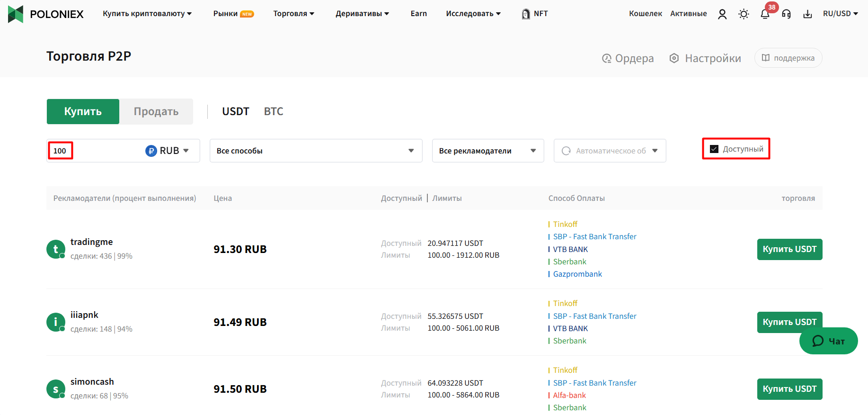Click the 91.50 RUB price
Screen dimensions: 868x415
click(240, 389)
